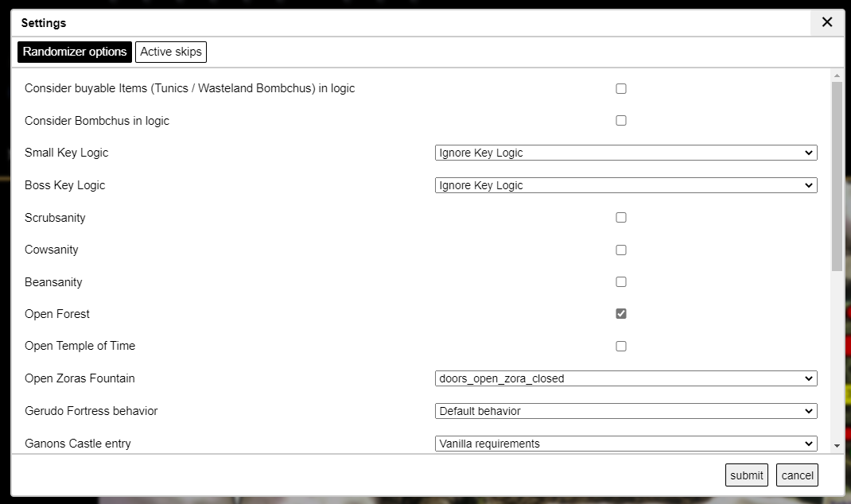The image size is (851, 504).
Task: Click the cancel button
Action: [x=797, y=475]
